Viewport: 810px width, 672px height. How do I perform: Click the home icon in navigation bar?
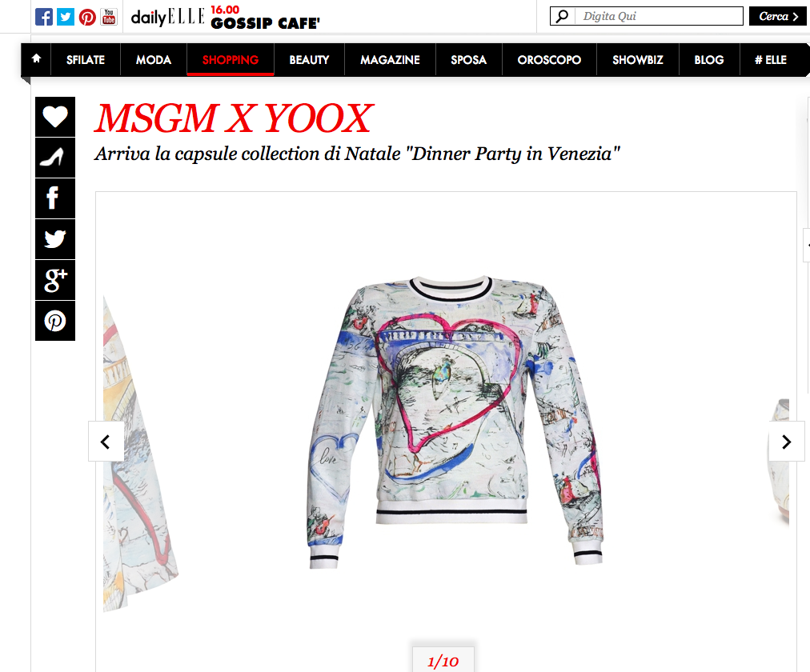(x=36, y=58)
